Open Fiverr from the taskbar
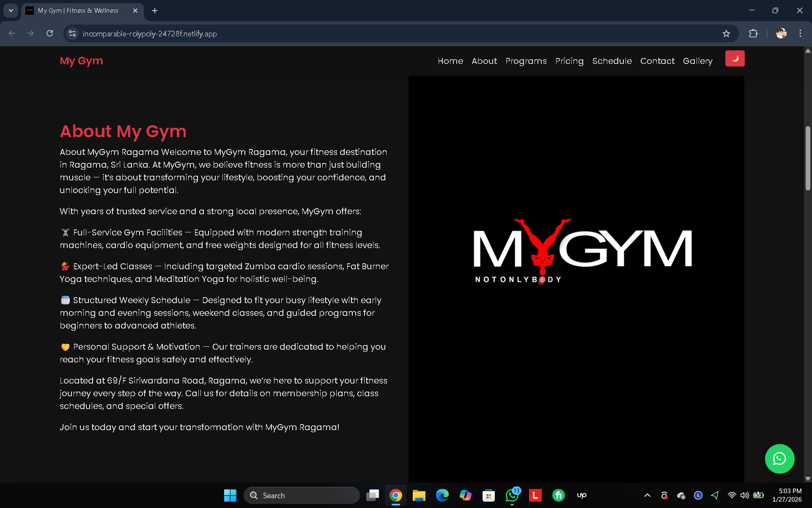This screenshot has width=812, height=508. coord(558,495)
